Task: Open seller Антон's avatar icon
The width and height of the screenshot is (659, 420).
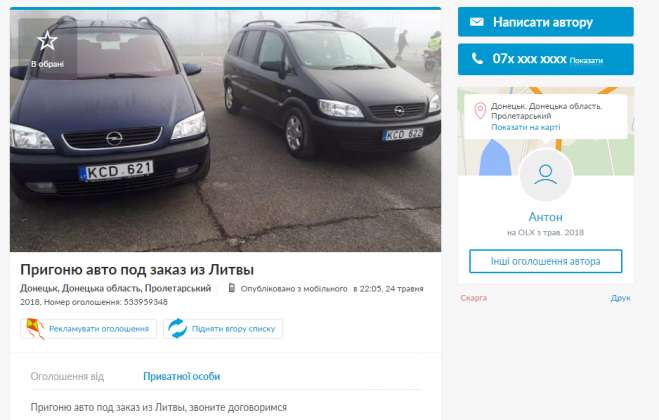Action: 546,175
